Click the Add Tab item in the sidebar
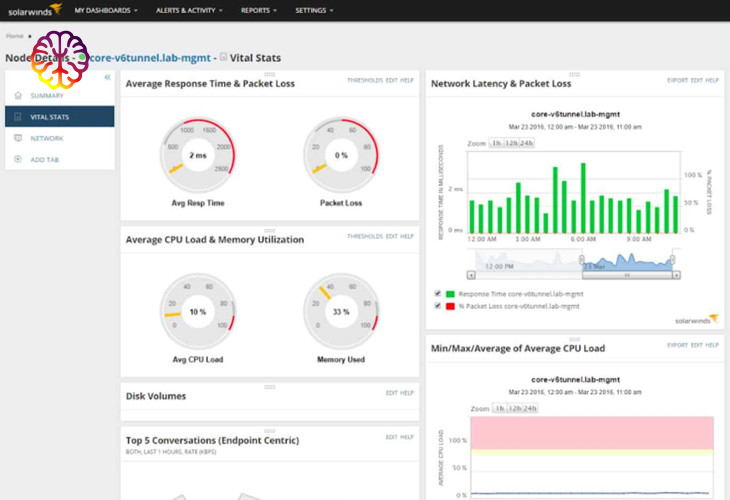Viewport: 730px width, 500px height. pos(60,160)
